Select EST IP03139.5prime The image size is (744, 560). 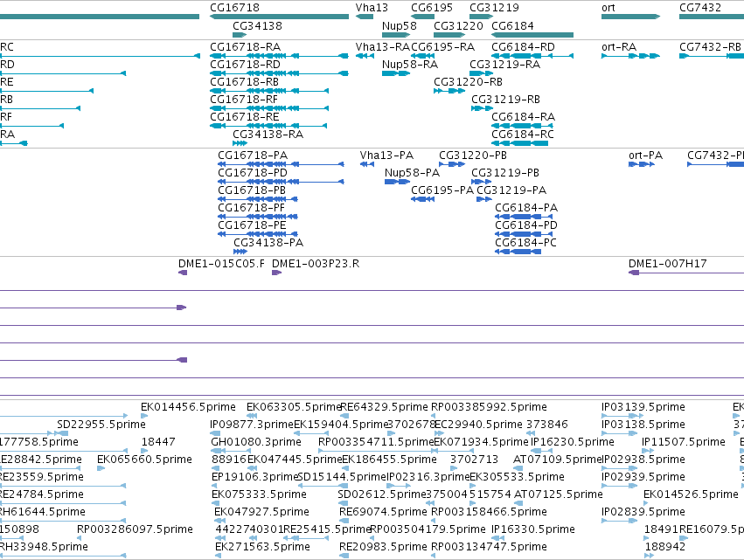[x=643, y=407]
